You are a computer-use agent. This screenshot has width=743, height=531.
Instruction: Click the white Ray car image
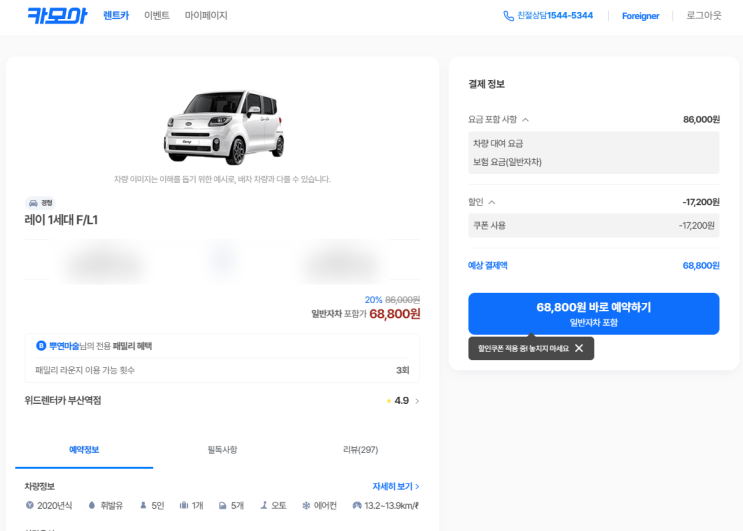pos(224,127)
